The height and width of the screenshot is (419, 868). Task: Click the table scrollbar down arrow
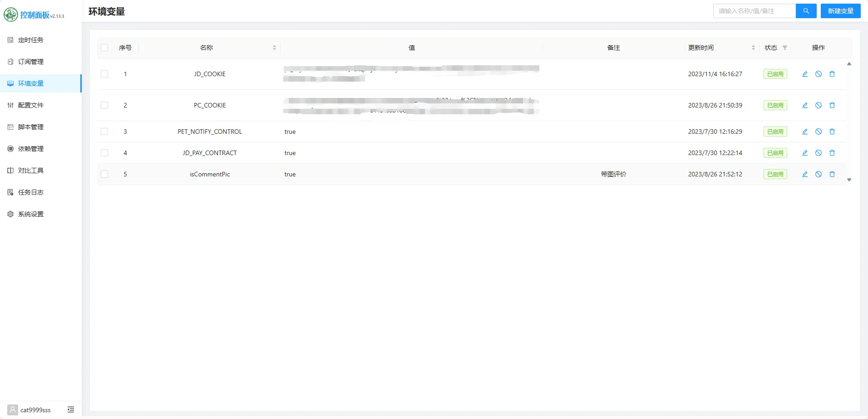(849, 180)
